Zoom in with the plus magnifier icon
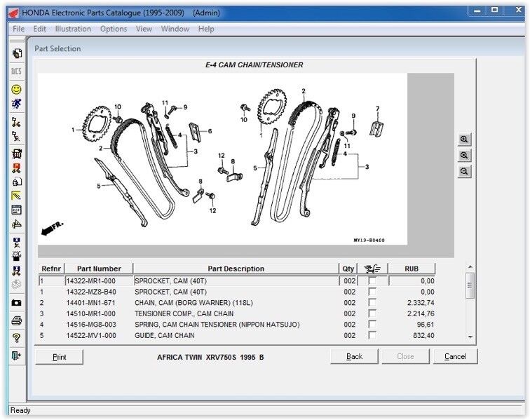 (464, 140)
